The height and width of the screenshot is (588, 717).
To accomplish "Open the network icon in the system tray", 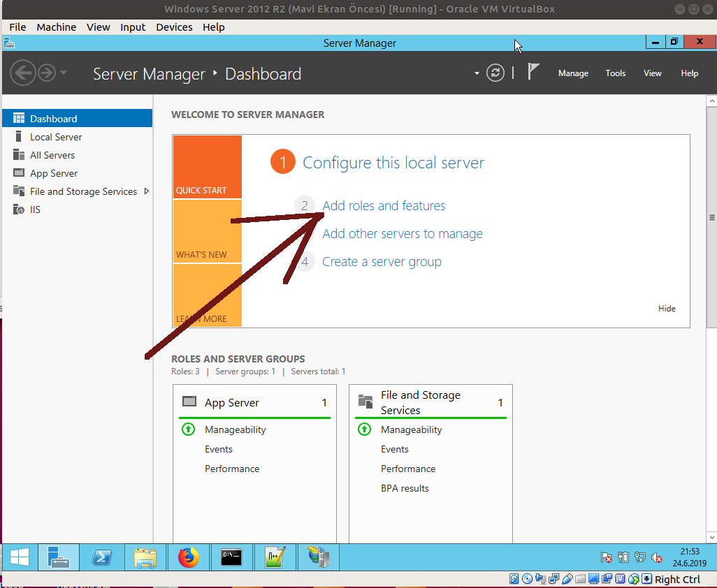I will click(640, 557).
